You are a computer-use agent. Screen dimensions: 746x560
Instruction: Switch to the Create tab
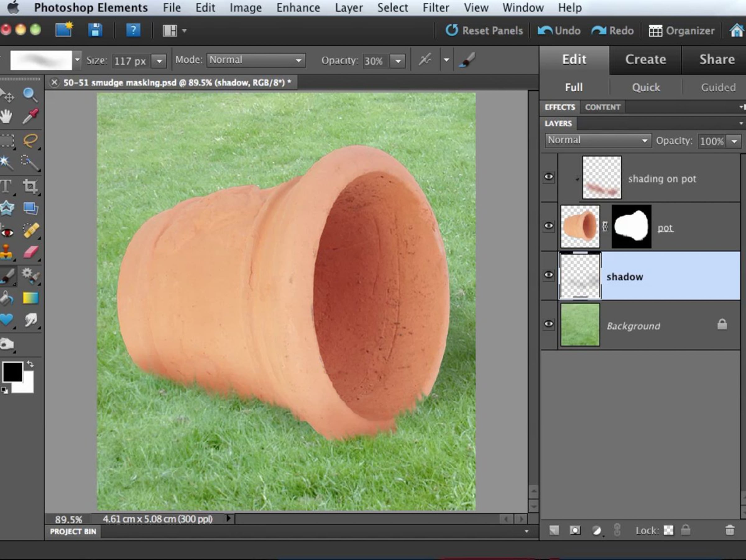(646, 59)
